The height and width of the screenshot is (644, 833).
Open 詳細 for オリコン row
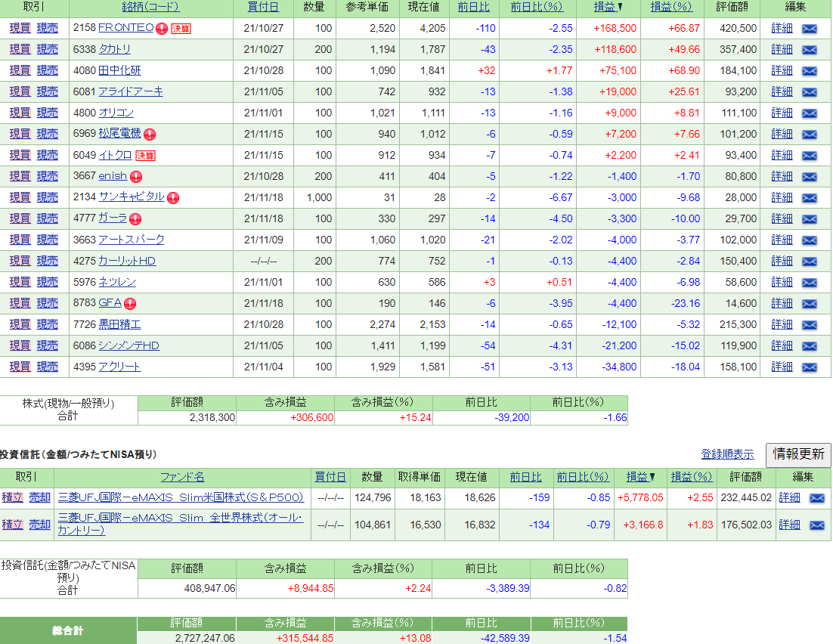point(782,113)
